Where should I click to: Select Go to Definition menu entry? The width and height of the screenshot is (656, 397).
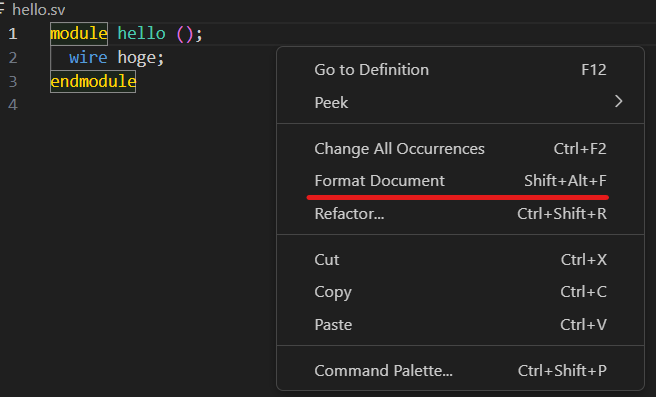460,70
